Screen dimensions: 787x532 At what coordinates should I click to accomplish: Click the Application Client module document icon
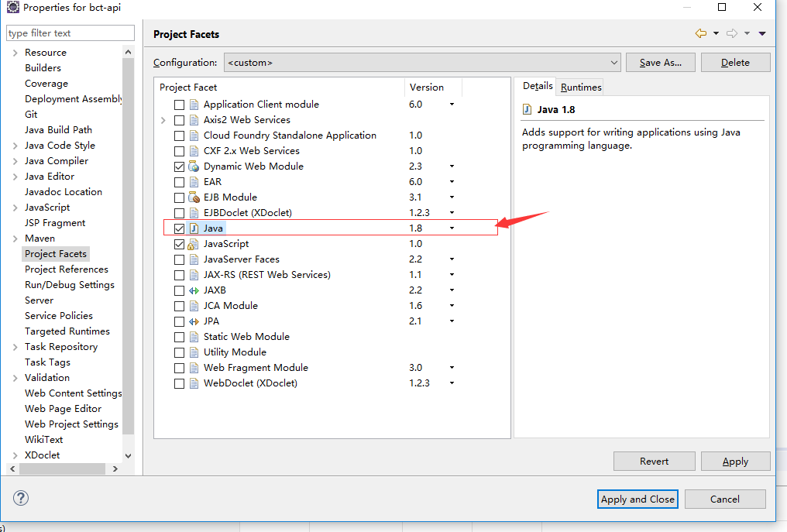(194, 105)
